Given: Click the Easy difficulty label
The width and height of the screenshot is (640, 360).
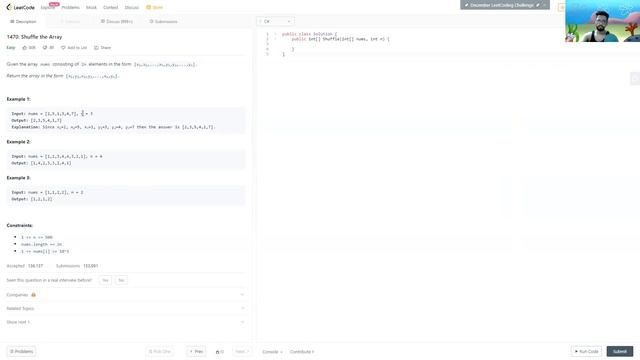Looking at the screenshot, I should point(11,48).
